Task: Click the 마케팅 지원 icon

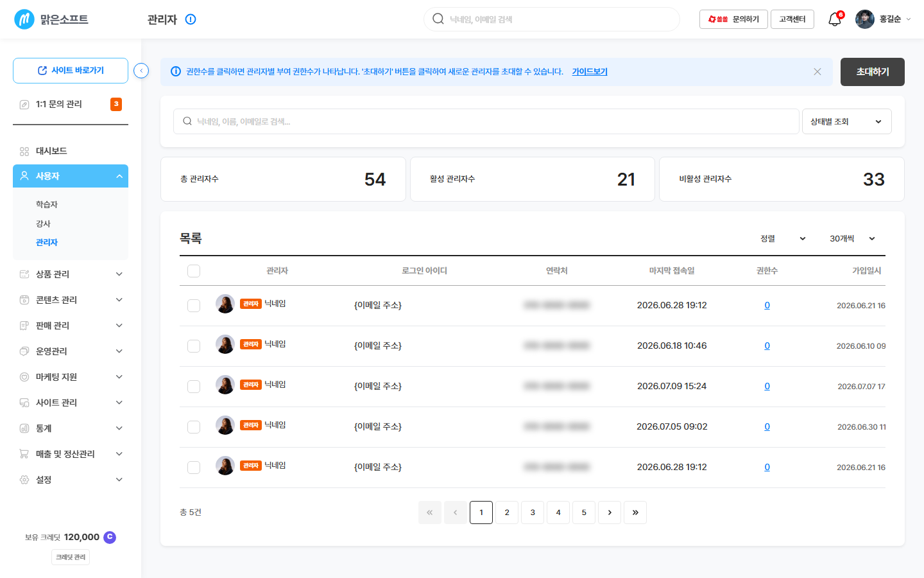Action: coord(24,377)
